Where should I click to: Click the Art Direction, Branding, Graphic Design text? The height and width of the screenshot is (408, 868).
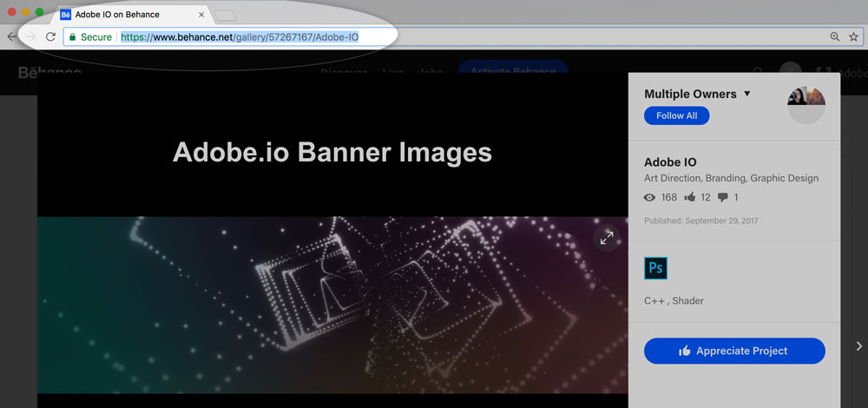point(731,178)
